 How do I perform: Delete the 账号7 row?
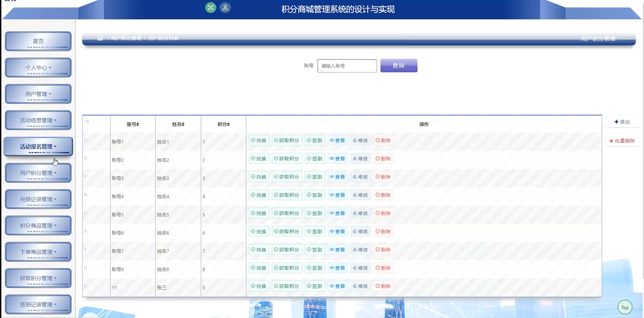click(x=383, y=250)
